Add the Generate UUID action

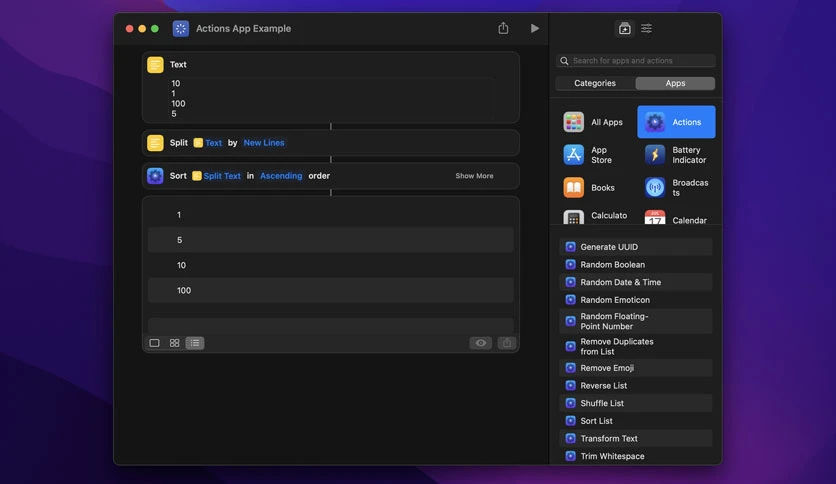[x=636, y=247]
